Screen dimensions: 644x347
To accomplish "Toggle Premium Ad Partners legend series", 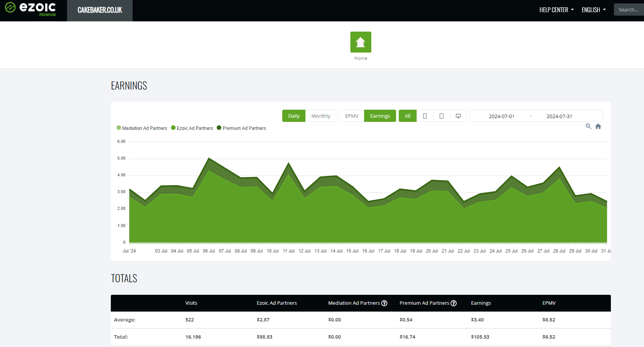I will coord(241,128).
